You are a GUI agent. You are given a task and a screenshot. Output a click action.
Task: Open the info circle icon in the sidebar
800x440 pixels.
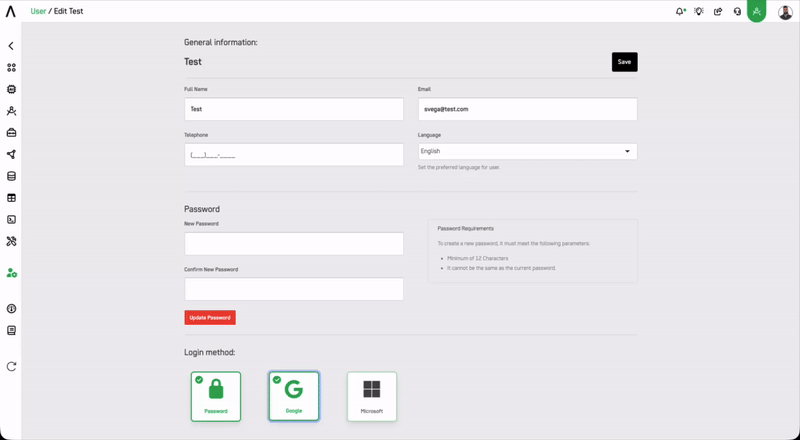tap(11, 309)
